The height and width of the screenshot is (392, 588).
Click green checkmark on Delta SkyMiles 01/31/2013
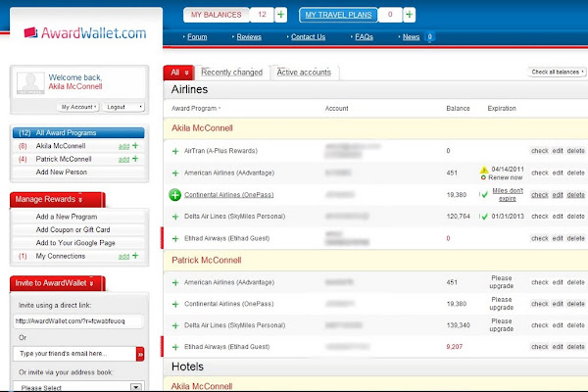(x=484, y=216)
